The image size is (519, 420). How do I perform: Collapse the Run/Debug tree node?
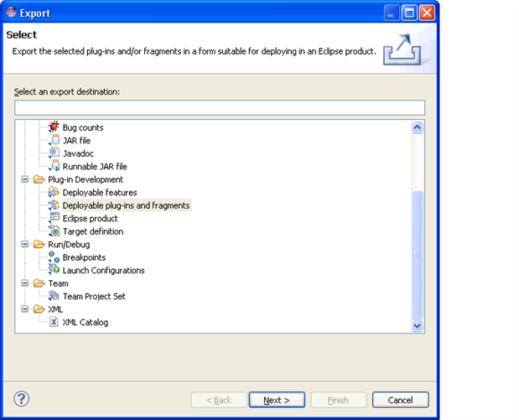click(x=25, y=244)
